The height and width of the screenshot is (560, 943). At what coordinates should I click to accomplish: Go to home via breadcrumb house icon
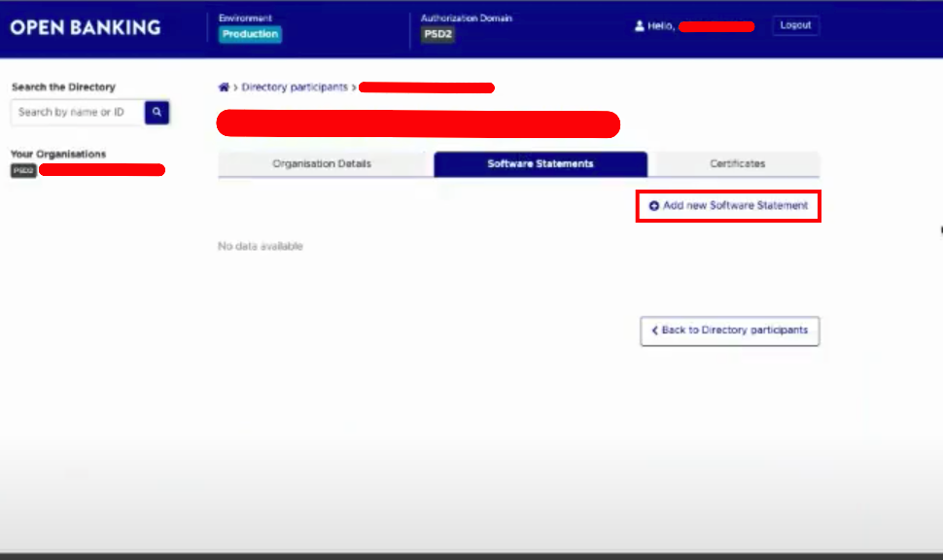[x=224, y=87]
